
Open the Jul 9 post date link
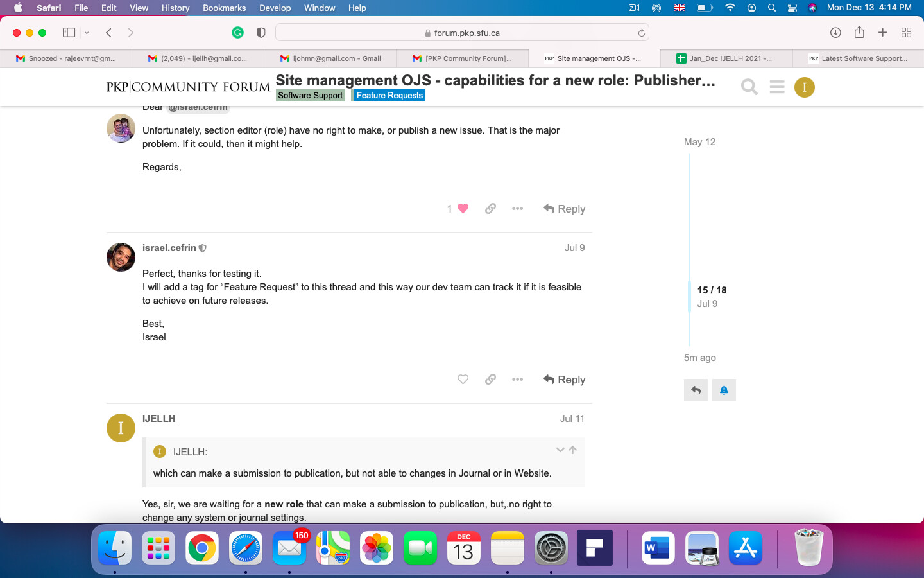coord(574,248)
